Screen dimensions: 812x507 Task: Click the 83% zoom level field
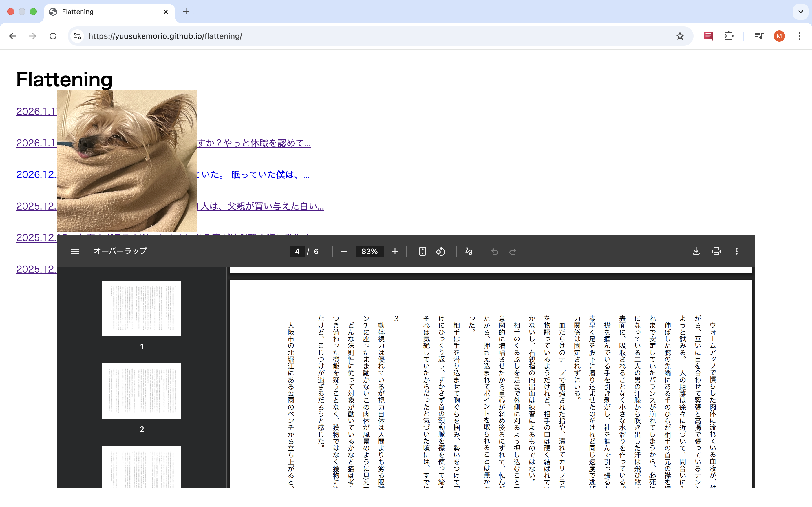(x=369, y=251)
